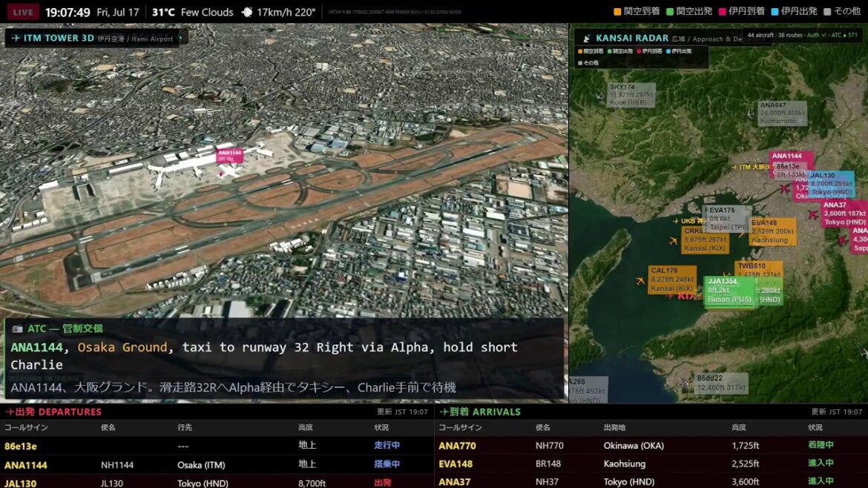This screenshot has width=868, height=488.
Task: Toggle その他 grey legend in top bar
Action: [x=842, y=12]
